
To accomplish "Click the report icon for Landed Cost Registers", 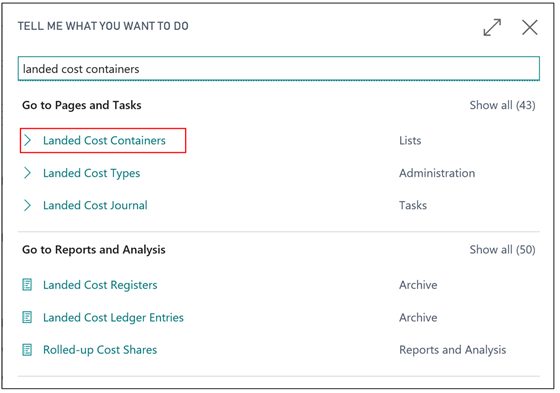I will (x=27, y=285).
